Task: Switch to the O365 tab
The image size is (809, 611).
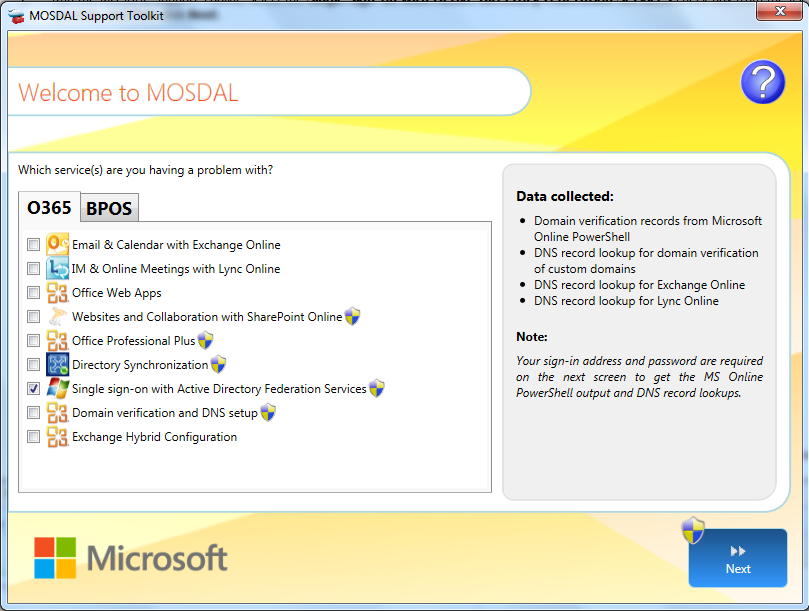Action: point(49,207)
